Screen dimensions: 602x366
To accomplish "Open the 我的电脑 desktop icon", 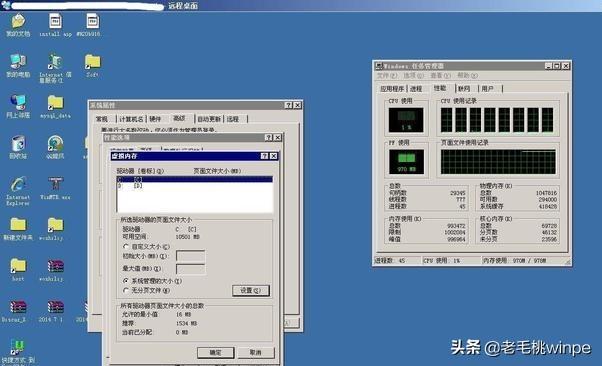I will pos(18,62).
